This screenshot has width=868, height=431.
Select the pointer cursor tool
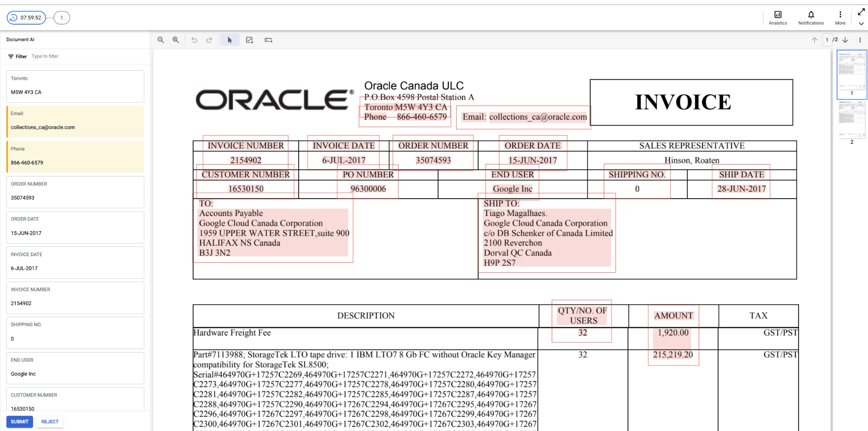[230, 40]
